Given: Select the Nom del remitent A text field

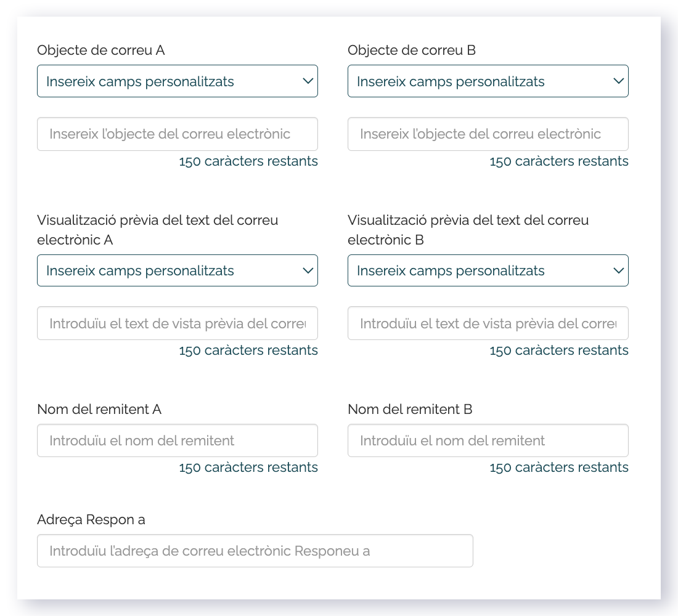Looking at the screenshot, I should click(x=178, y=440).
